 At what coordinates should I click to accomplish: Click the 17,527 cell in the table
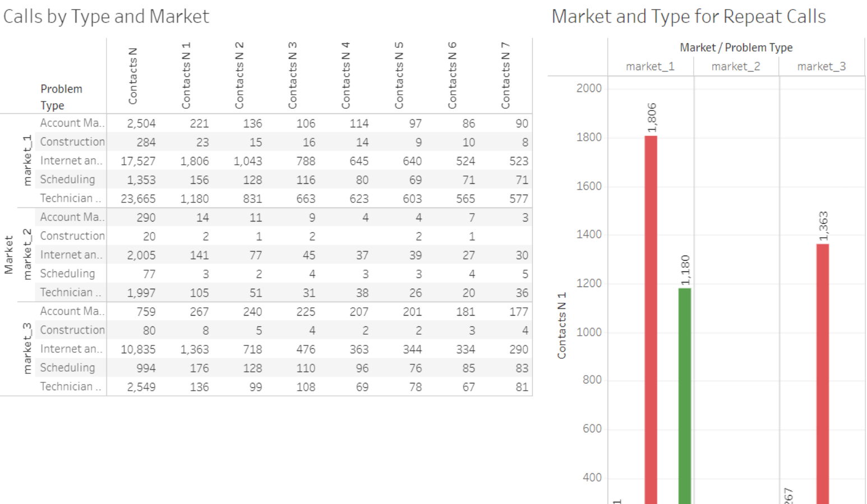click(138, 161)
